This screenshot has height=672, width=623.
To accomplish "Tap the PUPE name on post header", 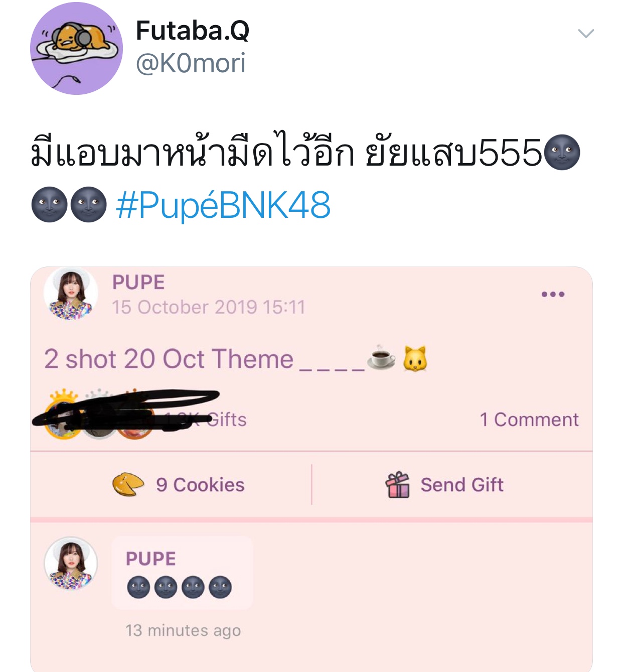I will (138, 282).
